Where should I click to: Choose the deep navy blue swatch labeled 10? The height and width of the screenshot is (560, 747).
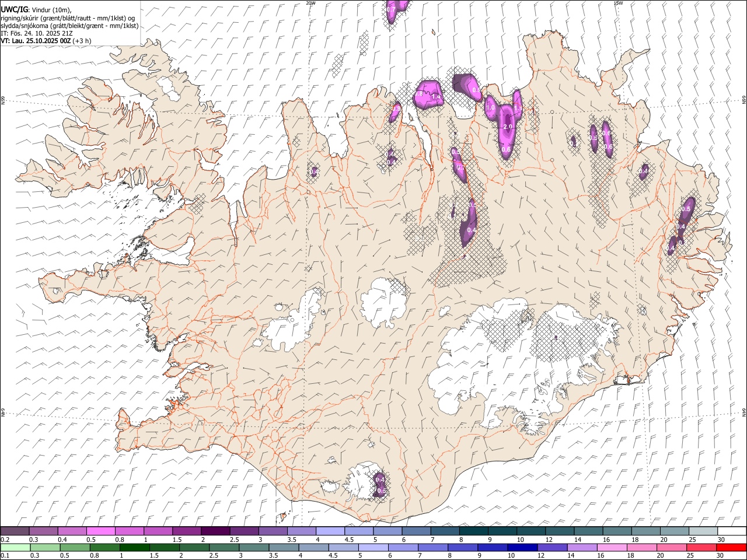(x=522, y=547)
